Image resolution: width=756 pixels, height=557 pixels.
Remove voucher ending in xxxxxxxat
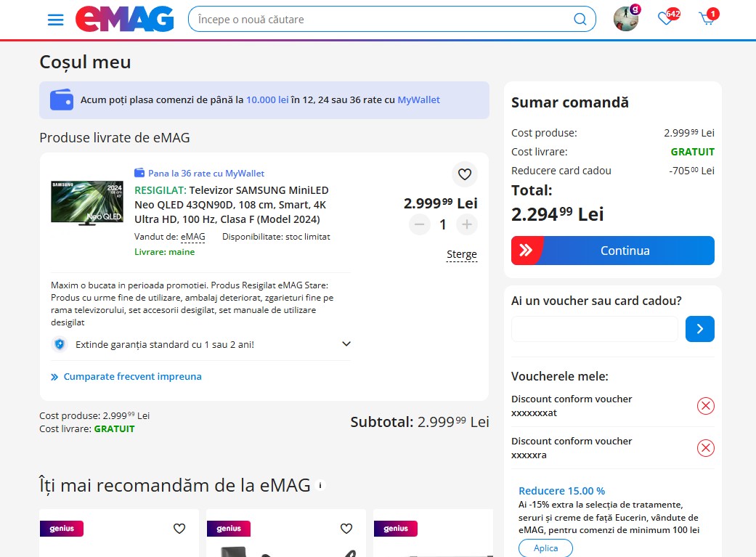coord(705,406)
